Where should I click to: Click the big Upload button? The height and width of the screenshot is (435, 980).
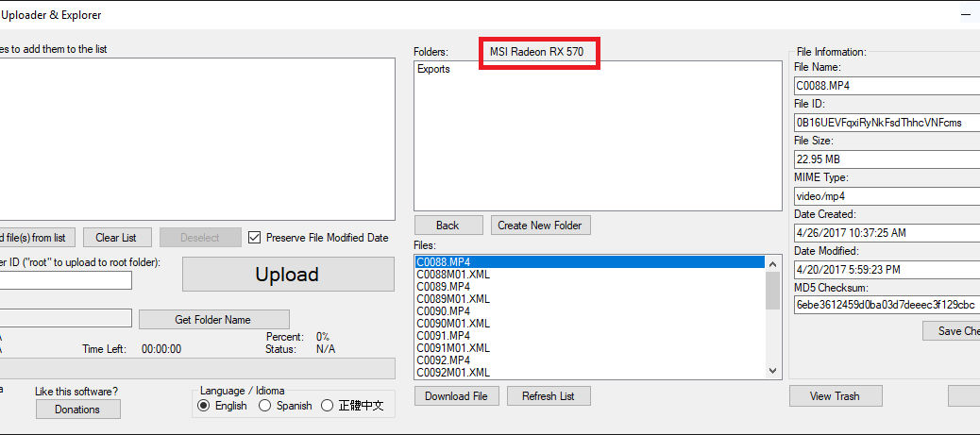click(x=288, y=275)
